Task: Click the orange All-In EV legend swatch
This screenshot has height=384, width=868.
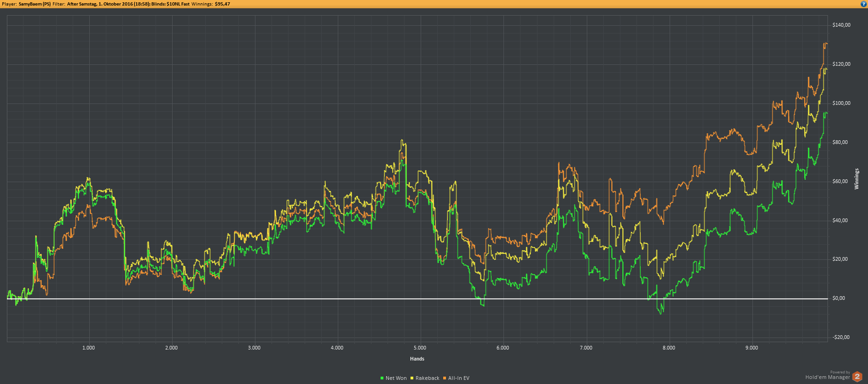Action: pyautogui.click(x=445, y=378)
